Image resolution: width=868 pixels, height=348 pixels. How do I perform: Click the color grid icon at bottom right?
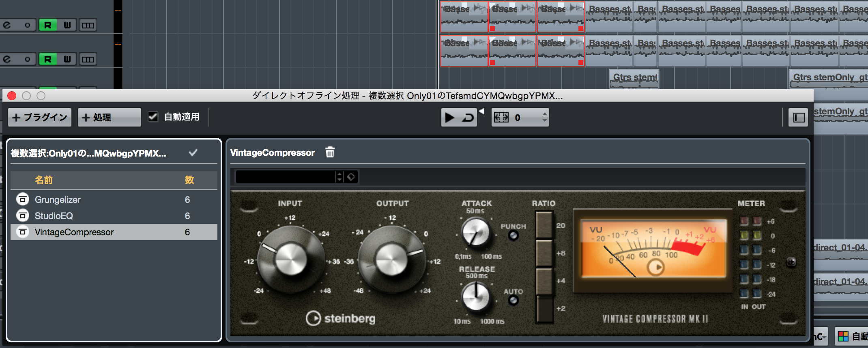843,336
